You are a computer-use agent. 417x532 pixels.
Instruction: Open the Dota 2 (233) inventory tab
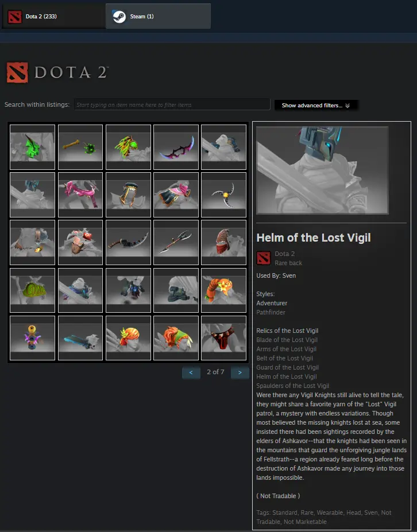tap(53, 16)
